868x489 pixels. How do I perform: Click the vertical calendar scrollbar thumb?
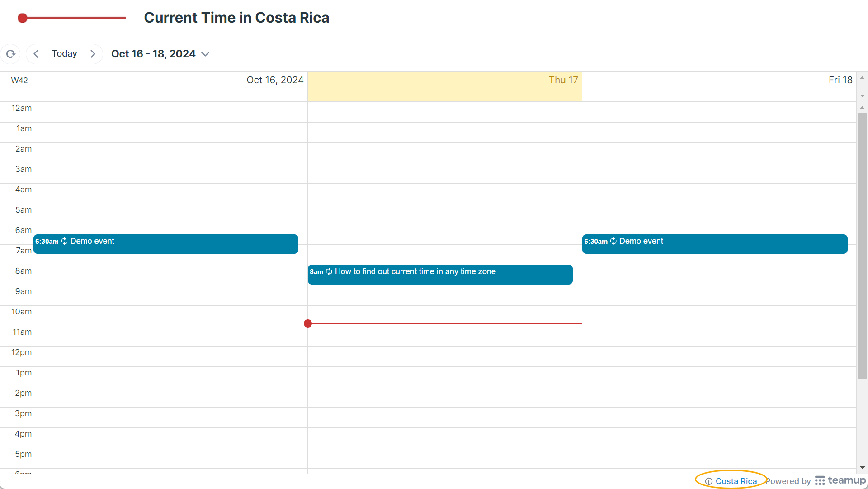coord(862,246)
